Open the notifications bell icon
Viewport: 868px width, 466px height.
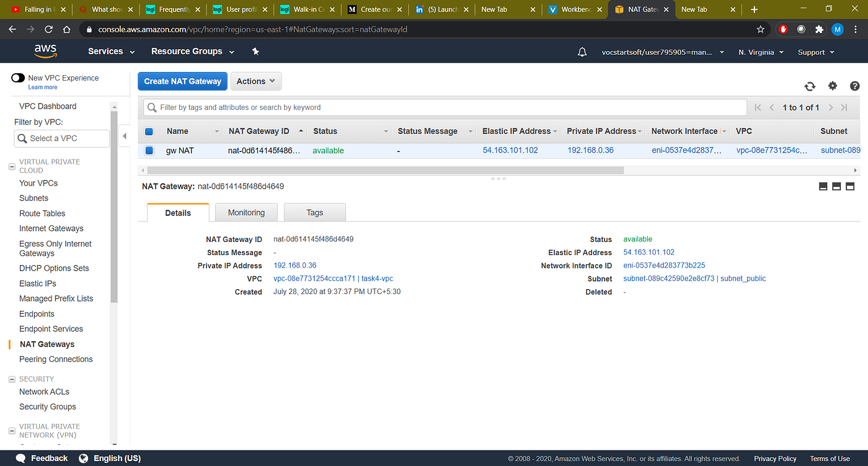(582, 52)
